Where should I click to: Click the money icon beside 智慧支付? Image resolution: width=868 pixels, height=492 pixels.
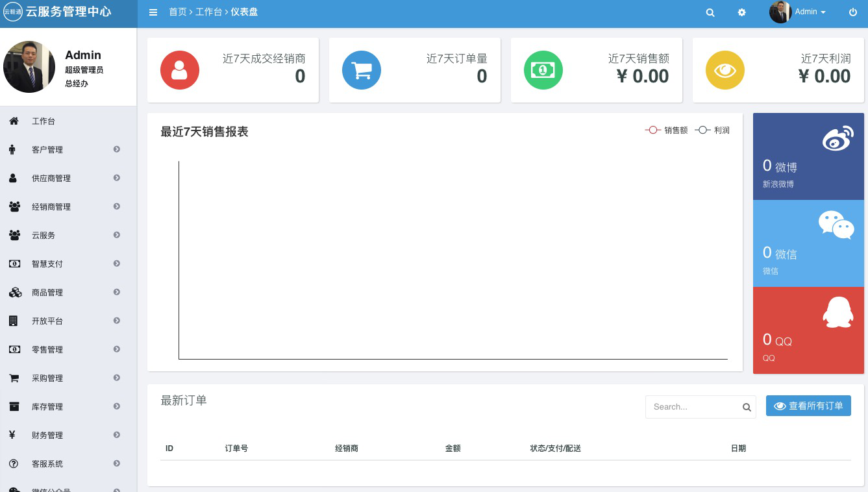pyautogui.click(x=14, y=264)
